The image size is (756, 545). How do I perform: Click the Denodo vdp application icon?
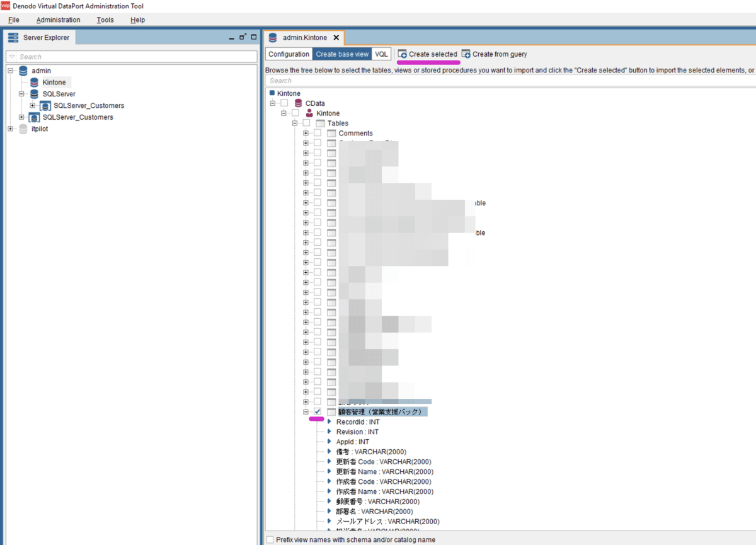tap(5, 6)
